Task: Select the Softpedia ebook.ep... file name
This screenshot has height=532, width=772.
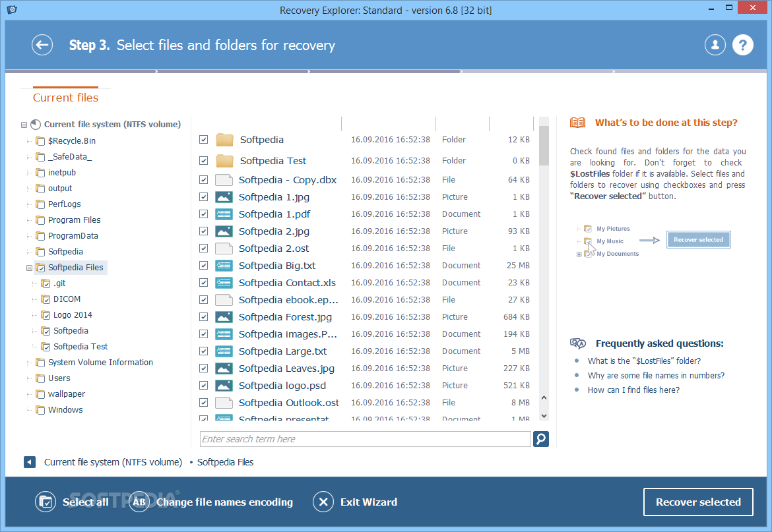Action: point(288,300)
